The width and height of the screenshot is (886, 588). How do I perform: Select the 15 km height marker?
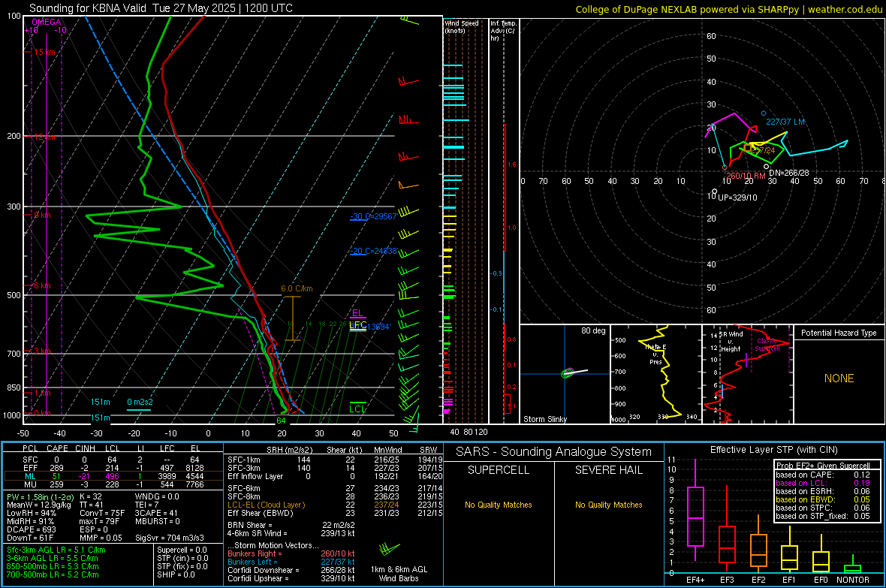44,52
